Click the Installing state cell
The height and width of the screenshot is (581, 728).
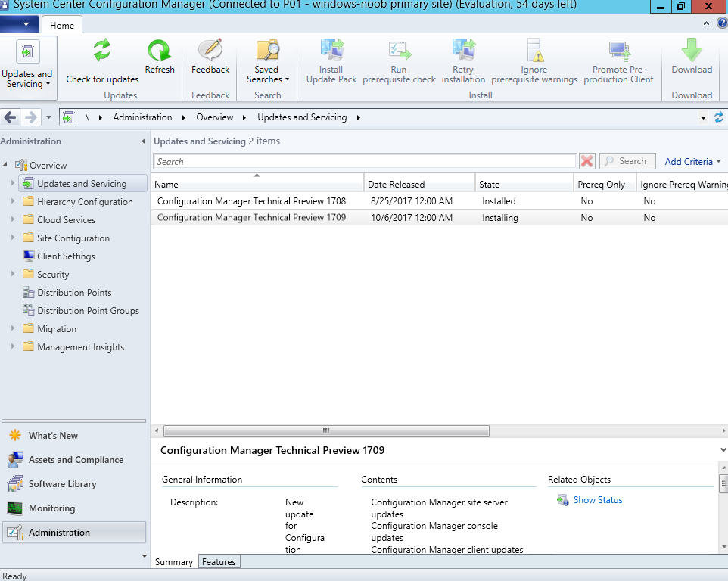500,218
